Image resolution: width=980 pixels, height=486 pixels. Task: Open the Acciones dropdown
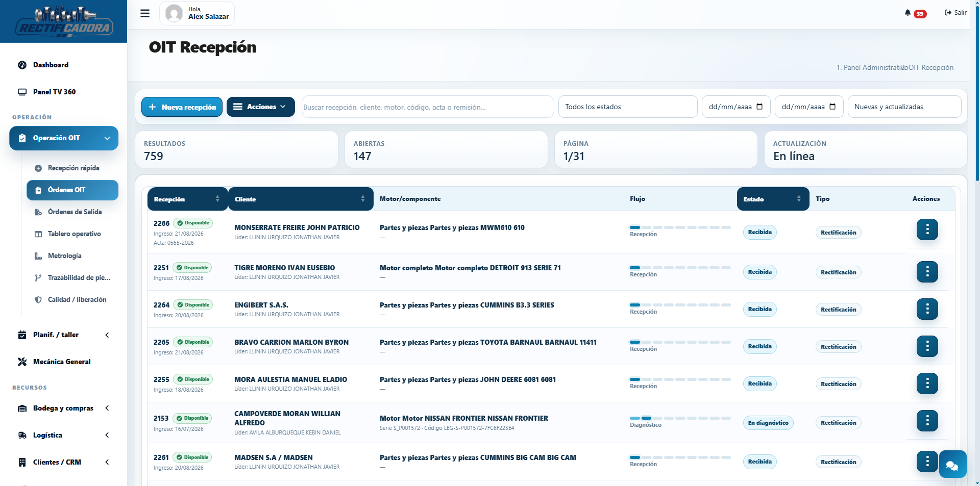click(x=260, y=107)
